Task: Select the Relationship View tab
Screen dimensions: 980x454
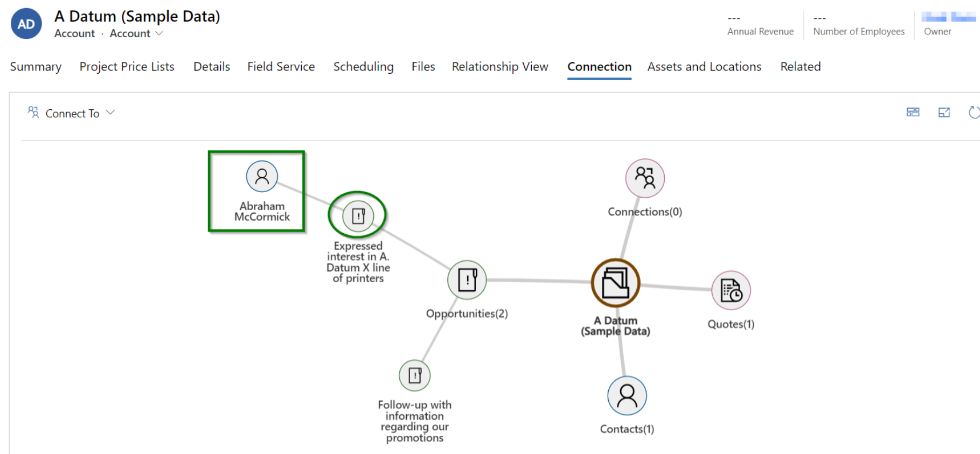Action: [x=500, y=67]
